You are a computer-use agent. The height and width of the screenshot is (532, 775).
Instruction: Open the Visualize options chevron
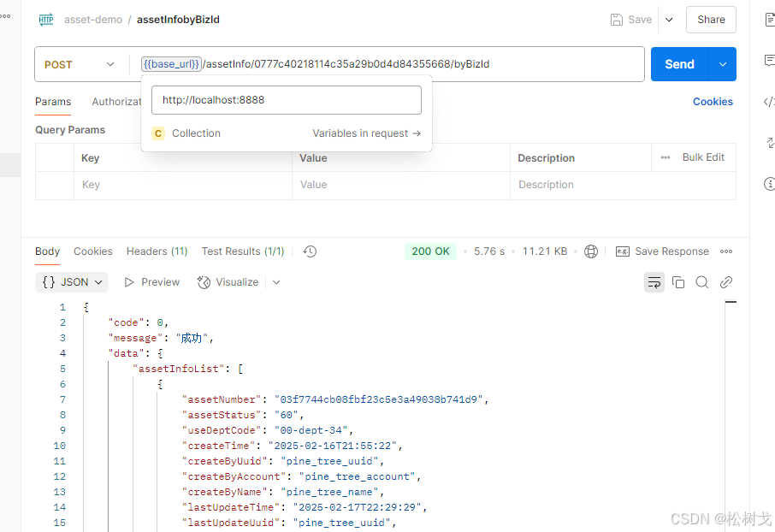(x=276, y=282)
